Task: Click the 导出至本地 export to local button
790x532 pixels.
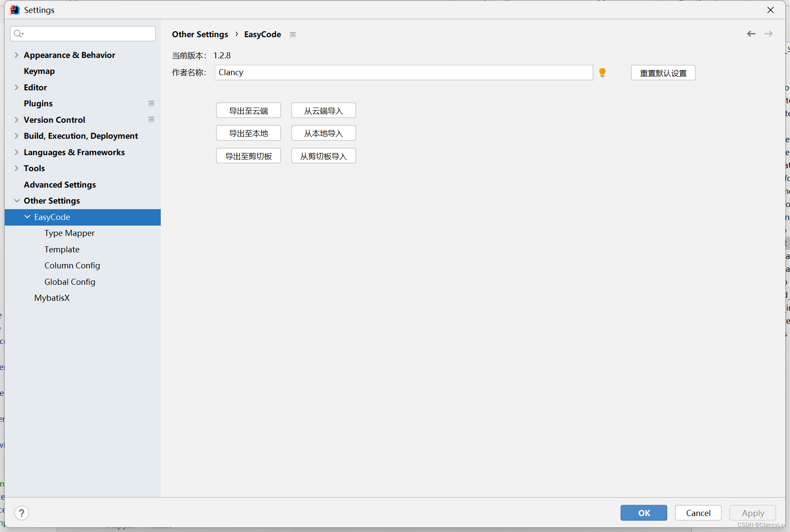Action: (248, 133)
